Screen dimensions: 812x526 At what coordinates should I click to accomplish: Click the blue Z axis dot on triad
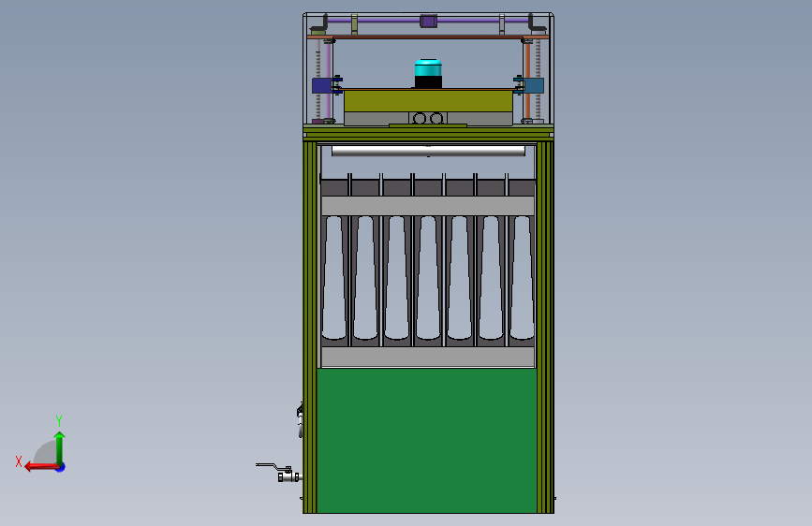61,468
